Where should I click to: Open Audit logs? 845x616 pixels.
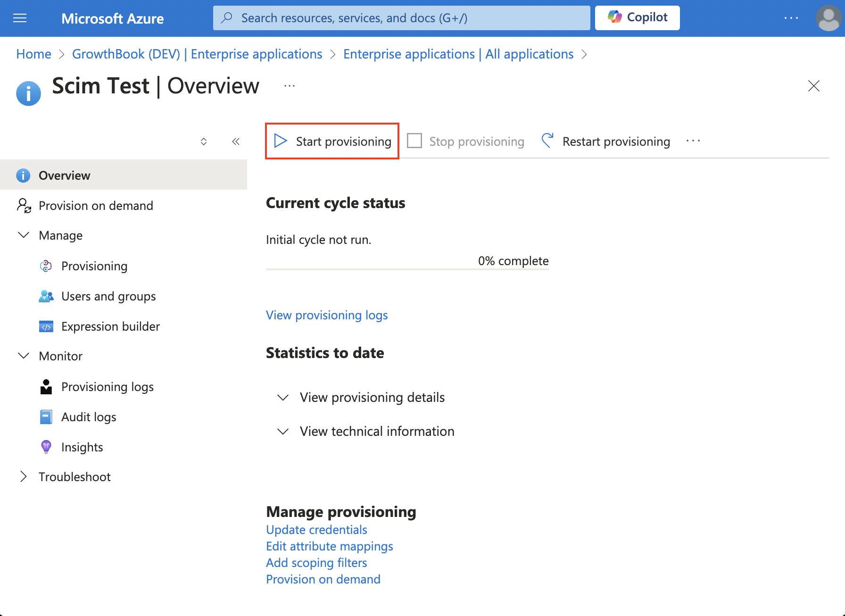pos(89,417)
